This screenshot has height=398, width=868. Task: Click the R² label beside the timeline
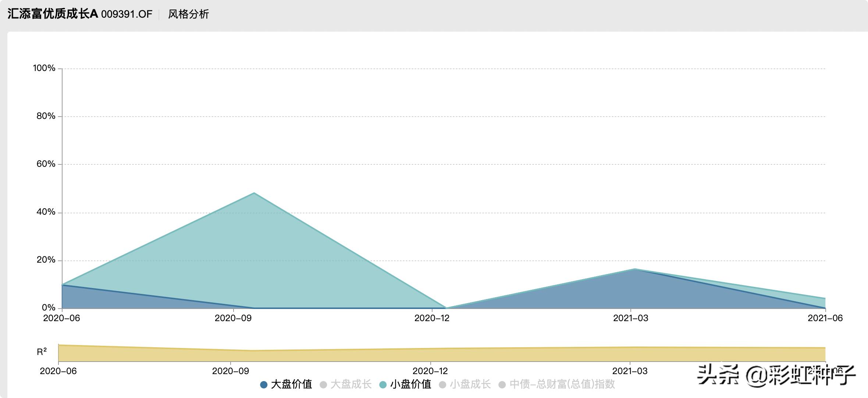pyautogui.click(x=42, y=352)
